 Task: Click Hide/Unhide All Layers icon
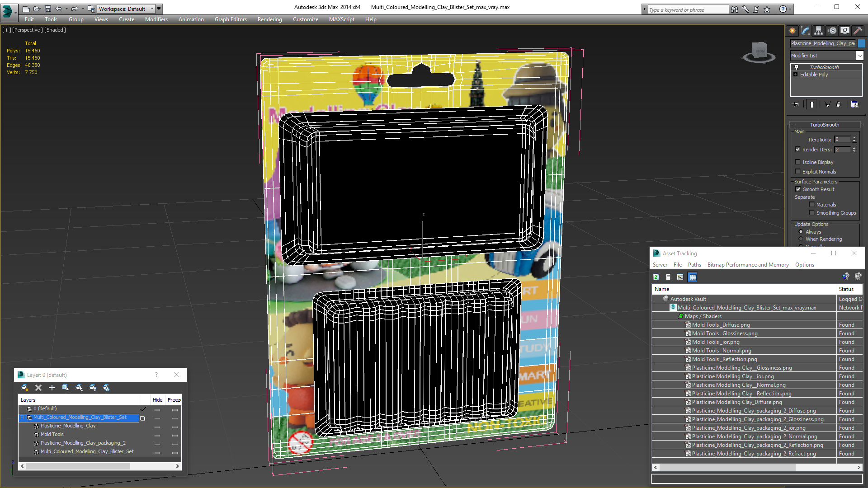click(93, 388)
